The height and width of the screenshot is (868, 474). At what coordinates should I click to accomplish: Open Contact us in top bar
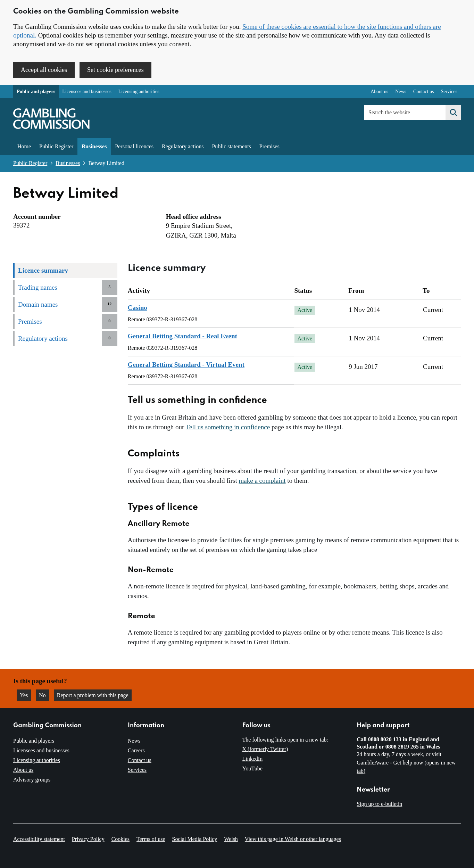click(x=423, y=92)
